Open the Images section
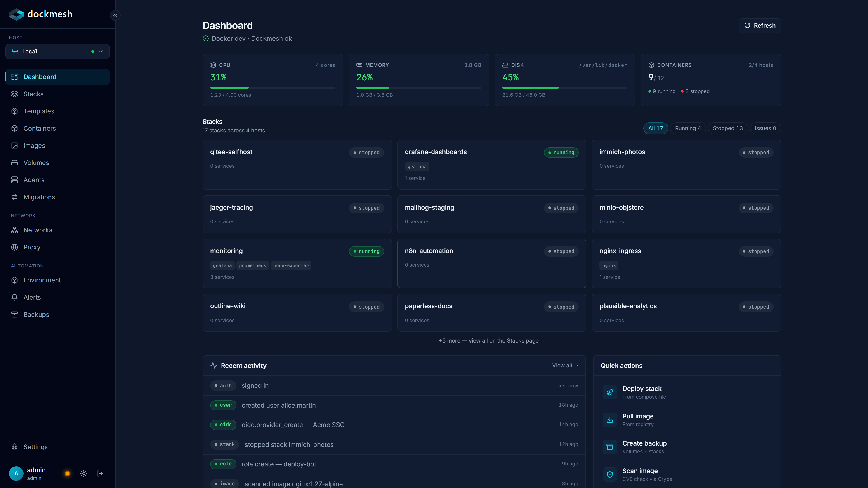The height and width of the screenshot is (488, 868). click(34, 145)
